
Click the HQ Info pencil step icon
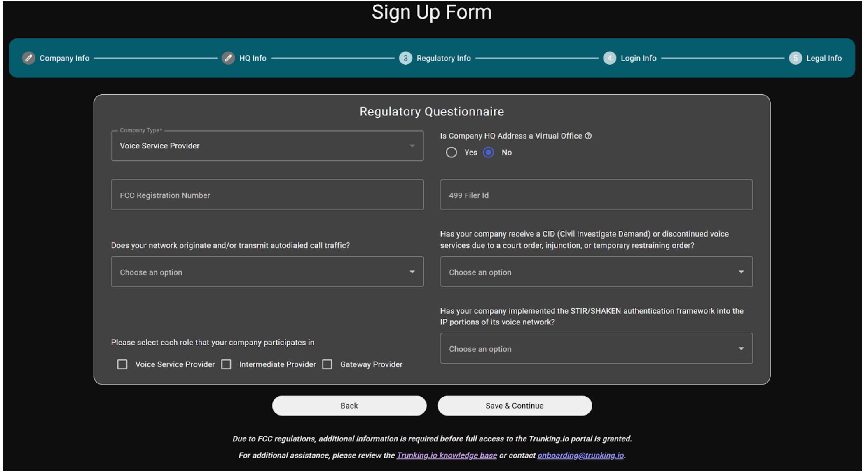tap(228, 58)
